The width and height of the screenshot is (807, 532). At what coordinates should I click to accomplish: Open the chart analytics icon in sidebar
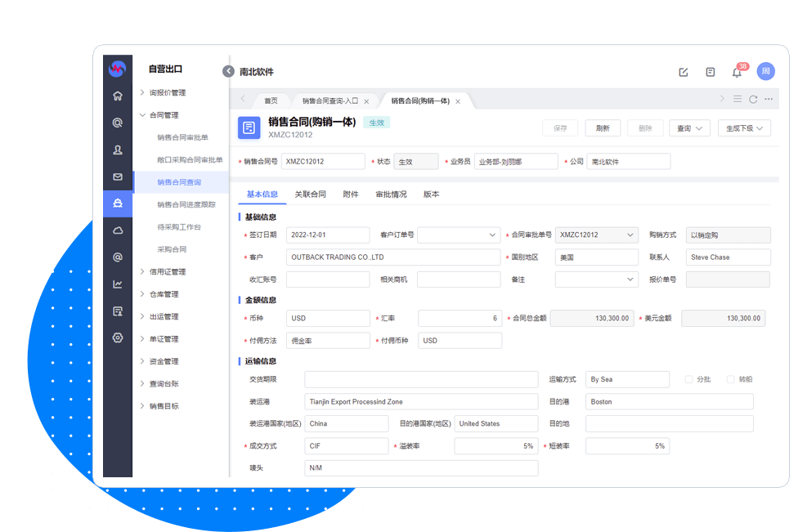tap(118, 284)
